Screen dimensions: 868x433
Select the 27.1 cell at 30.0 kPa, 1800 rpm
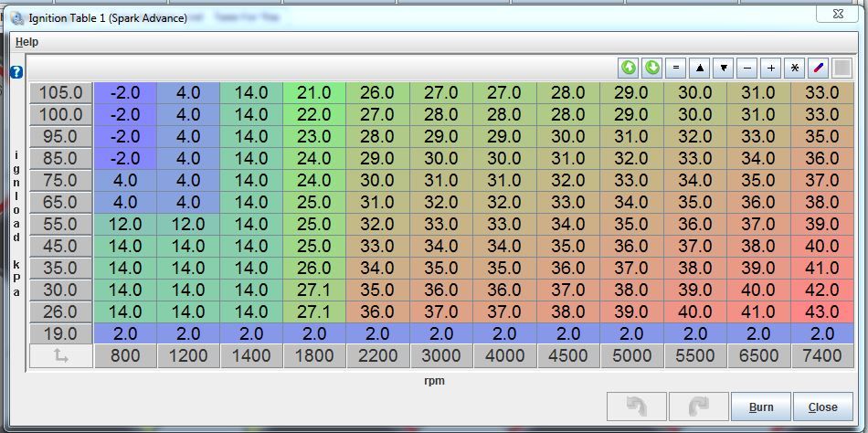pyautogui.click(x=314, y=290)
